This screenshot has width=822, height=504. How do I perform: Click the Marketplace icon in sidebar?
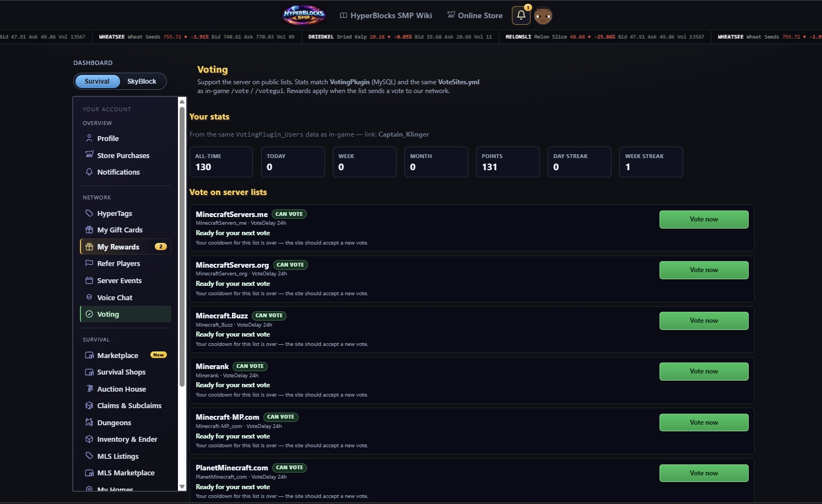89,355
